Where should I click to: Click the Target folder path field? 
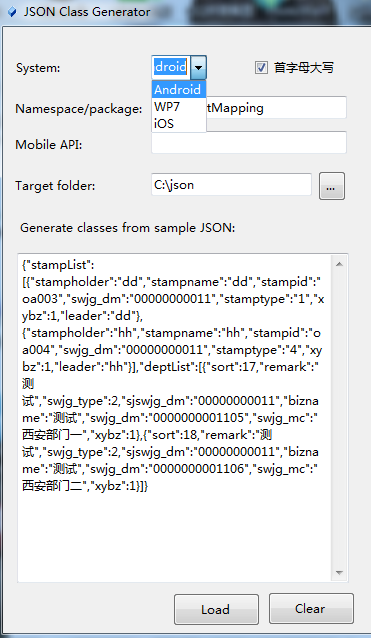231,185
